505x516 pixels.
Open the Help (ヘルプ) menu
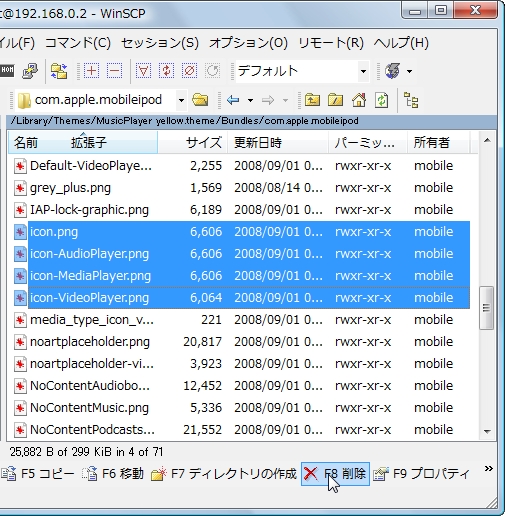401,43
